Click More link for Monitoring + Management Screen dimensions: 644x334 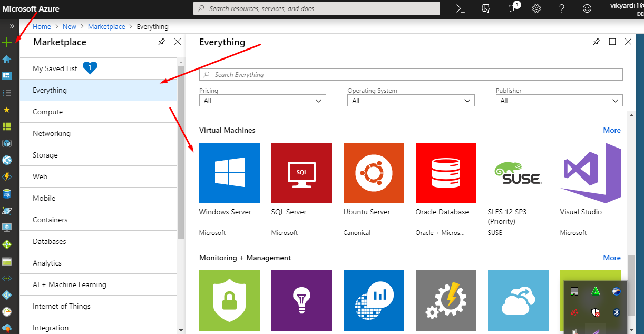612,258
